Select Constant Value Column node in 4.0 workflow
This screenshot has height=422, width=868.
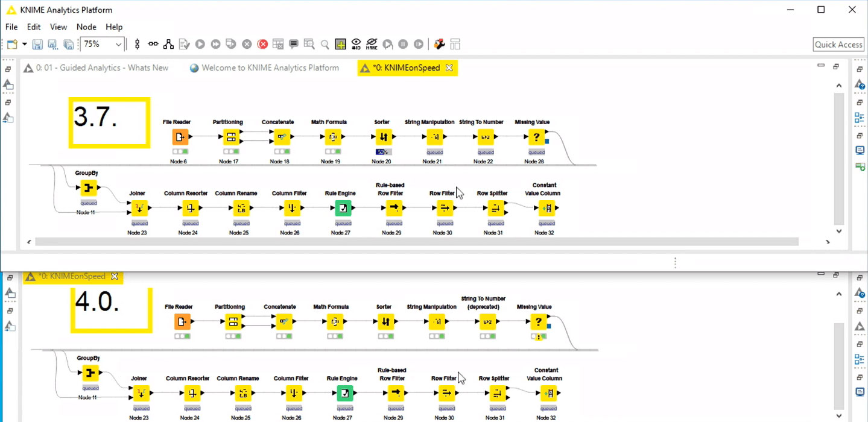[548, 393]
